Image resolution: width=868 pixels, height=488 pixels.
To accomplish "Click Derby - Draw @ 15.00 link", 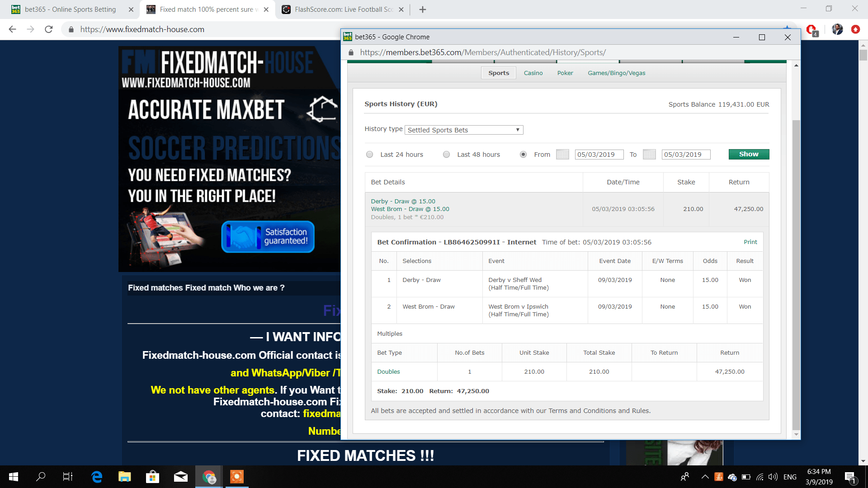I will coord(403,202).
